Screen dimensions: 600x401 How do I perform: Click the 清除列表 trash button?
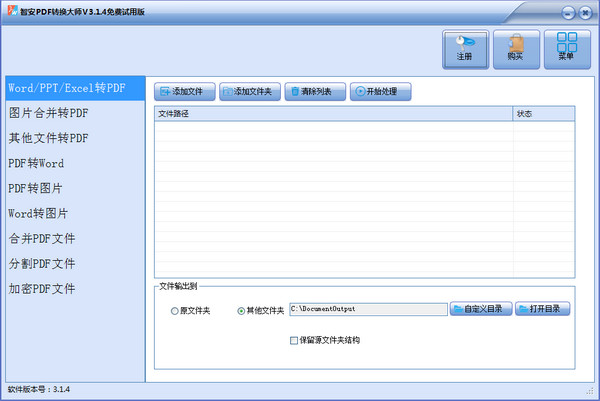tap(315, 91)
